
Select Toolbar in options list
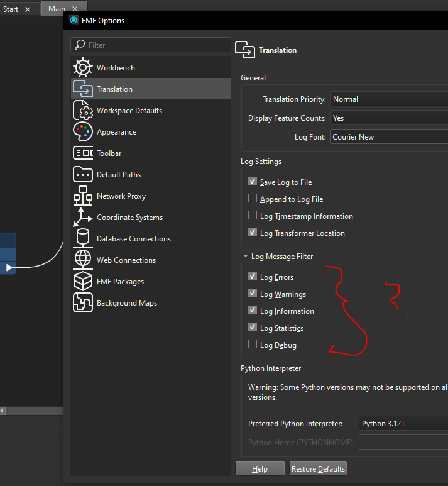click(151, 153)
